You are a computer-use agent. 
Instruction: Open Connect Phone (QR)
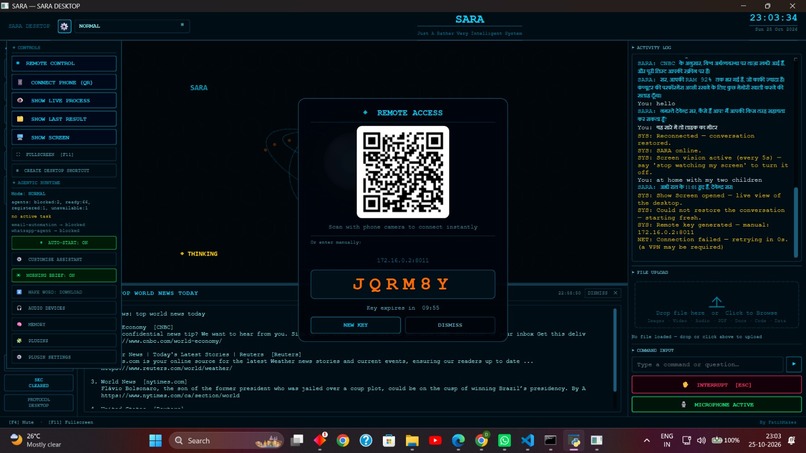click(64, 82)
